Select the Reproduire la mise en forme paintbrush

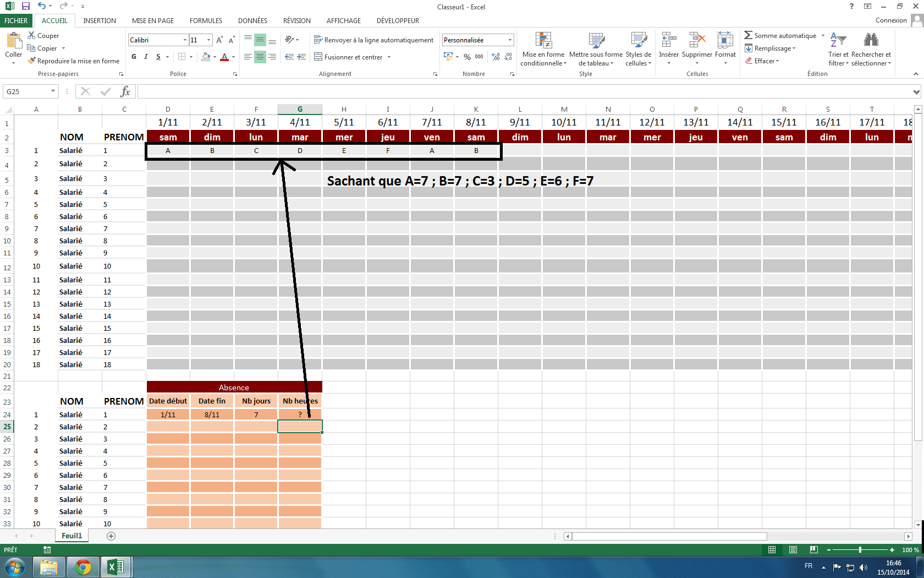pos(32,61)
